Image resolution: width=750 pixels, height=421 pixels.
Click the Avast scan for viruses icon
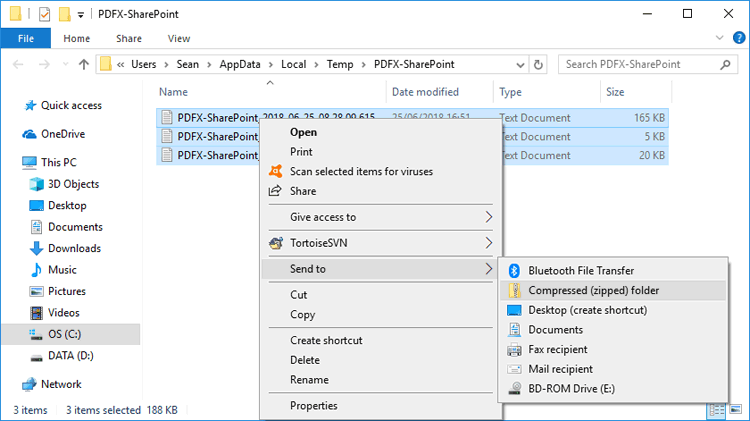coord(276,171)
